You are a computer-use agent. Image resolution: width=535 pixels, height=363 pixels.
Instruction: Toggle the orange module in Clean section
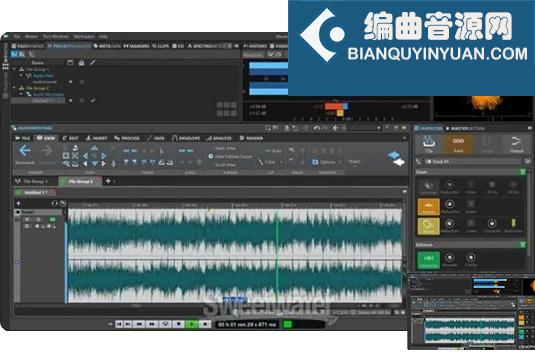click(x=429, y=206)
